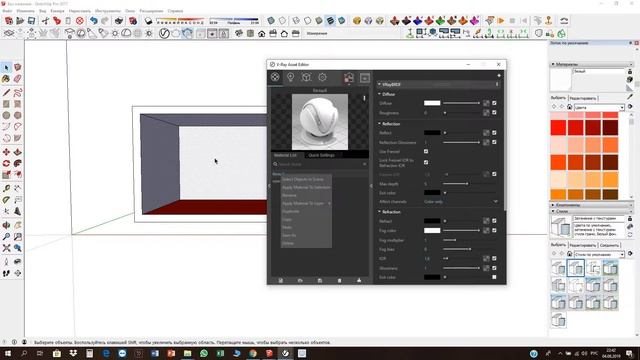
Task: Select the Move tool in left toolbar
Action: coord(6,152)
